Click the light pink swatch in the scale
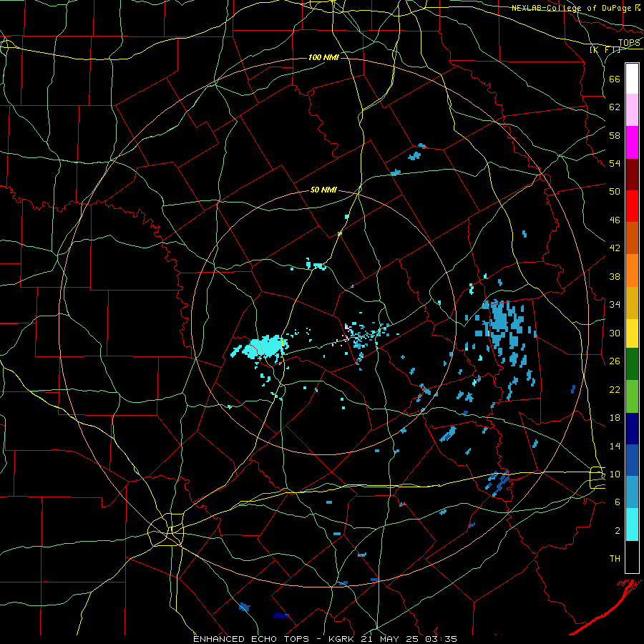The width and height of the screenshot is (644, 644). tap(632, 110)
